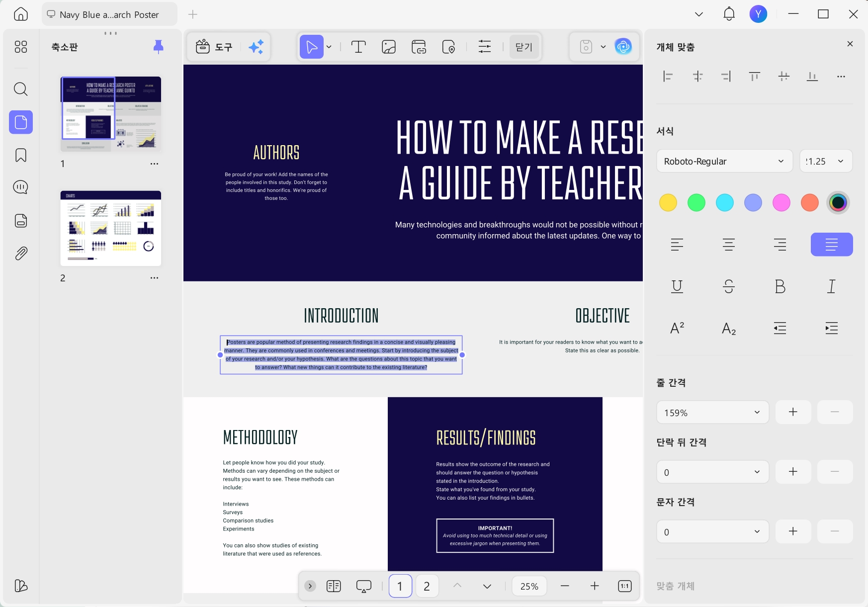Open the thumbnails grid panel icon

tap(21, 47)
